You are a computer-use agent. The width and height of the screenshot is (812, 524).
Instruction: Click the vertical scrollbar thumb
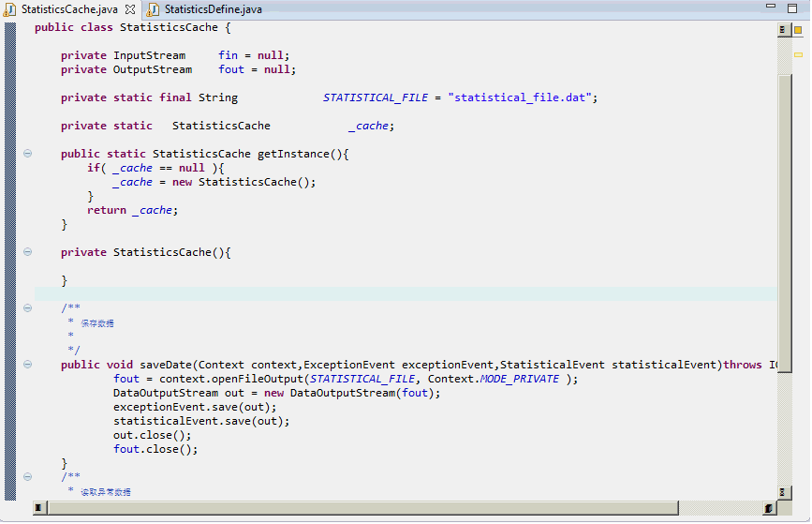[x=785, y=223]
